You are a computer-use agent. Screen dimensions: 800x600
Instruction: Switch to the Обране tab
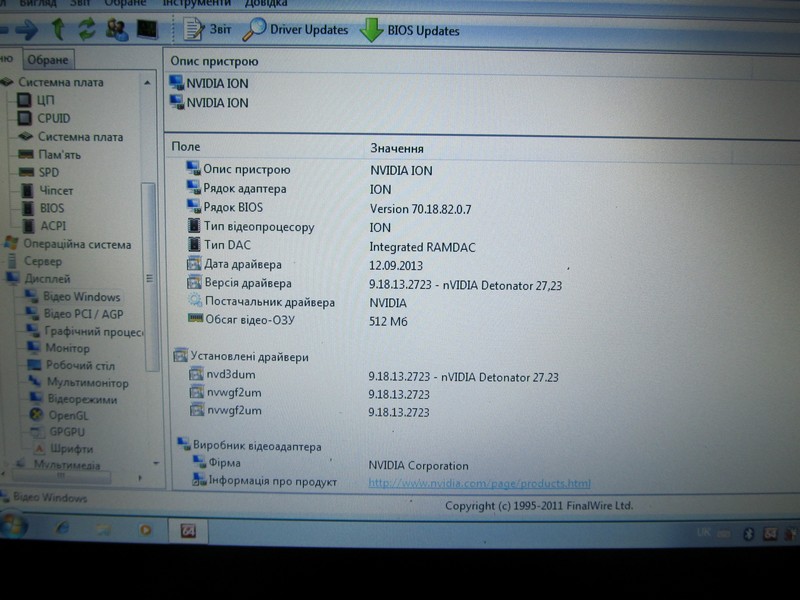click(47, 60)
